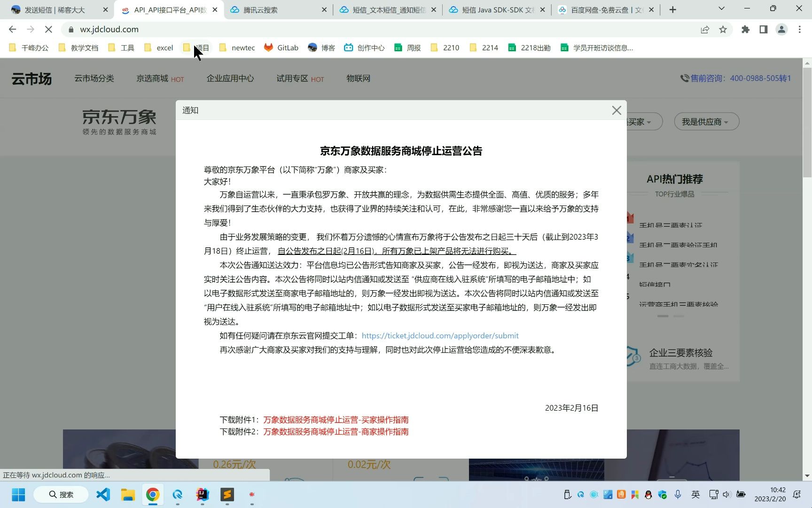Download 附件2 商家操作指南
Viewport: 812px width, 508px height.
point(336,432)
